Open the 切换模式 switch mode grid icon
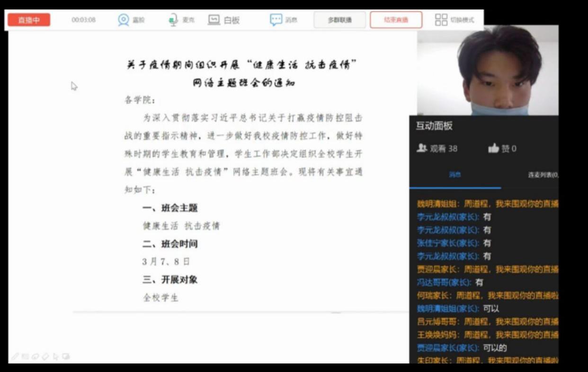This screenshot has width=588, height=372. click(x=441, y=20)
